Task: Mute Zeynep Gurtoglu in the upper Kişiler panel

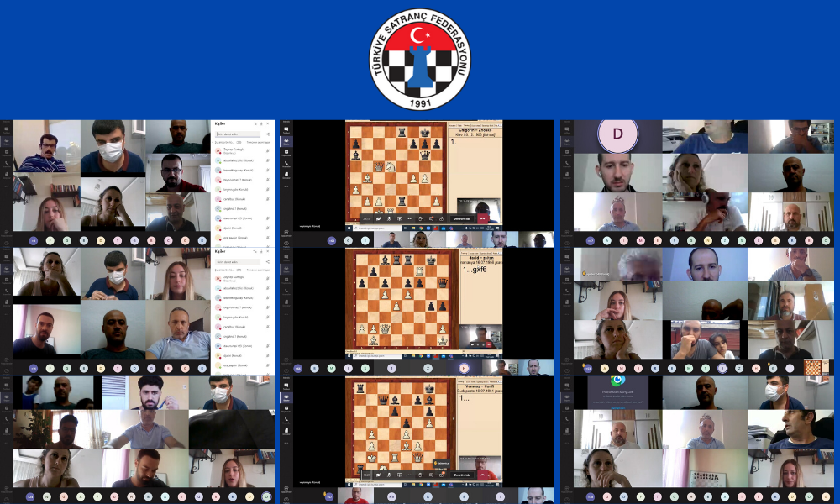Action: tap(267, 150)
